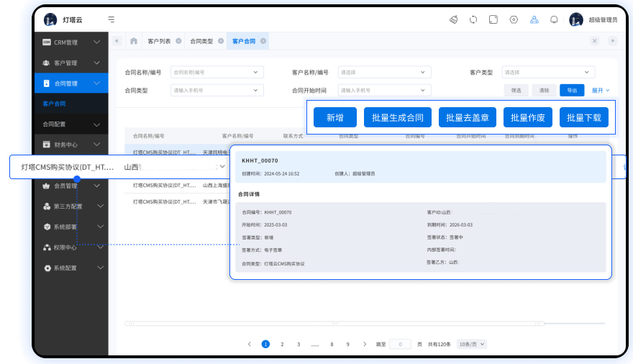633x364 pixels.
Task: Expand filters with 展开 link
Action: click(x=601, y=90)
